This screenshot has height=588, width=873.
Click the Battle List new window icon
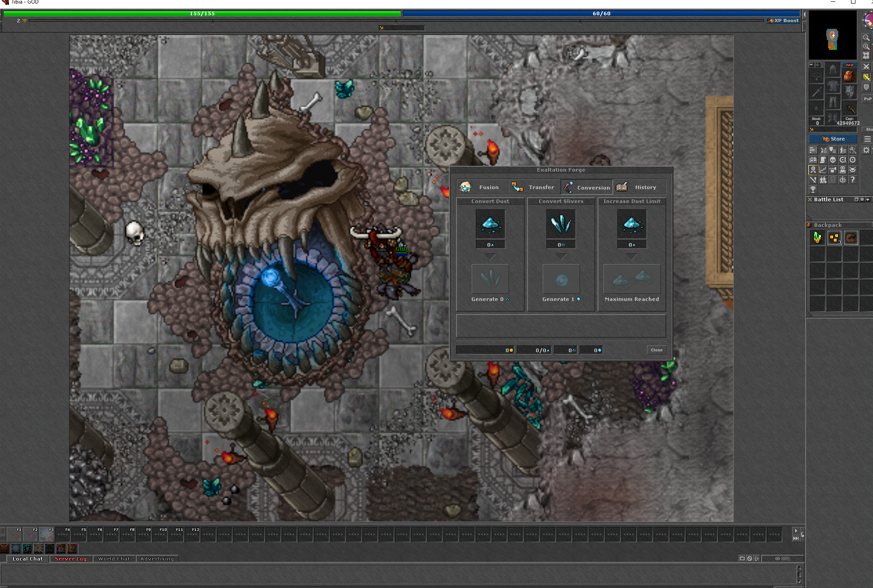857,199
